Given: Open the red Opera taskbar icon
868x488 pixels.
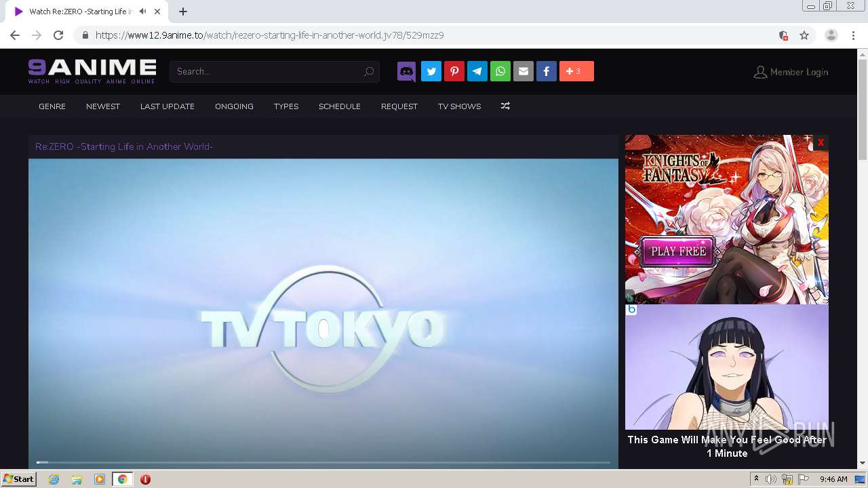Looking at the screenshot, I should [145, 479].
